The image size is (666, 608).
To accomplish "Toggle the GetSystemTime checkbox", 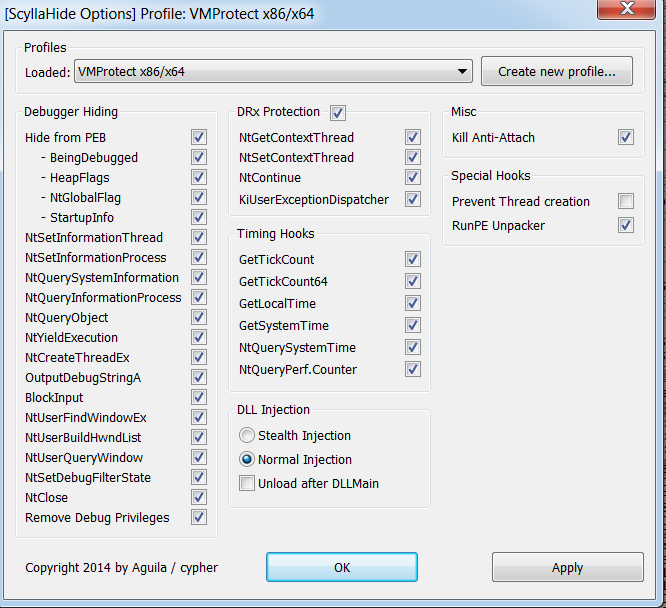I will [413, 325].
